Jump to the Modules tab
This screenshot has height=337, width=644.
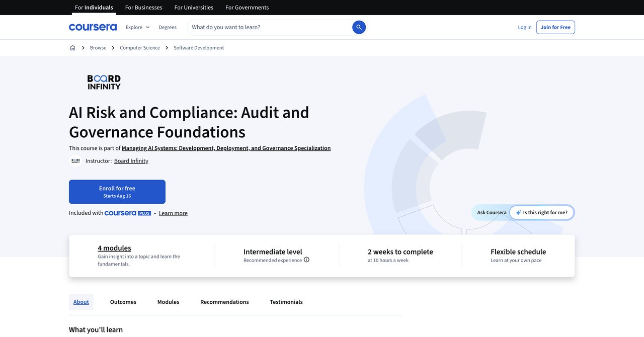coord(168,302)
